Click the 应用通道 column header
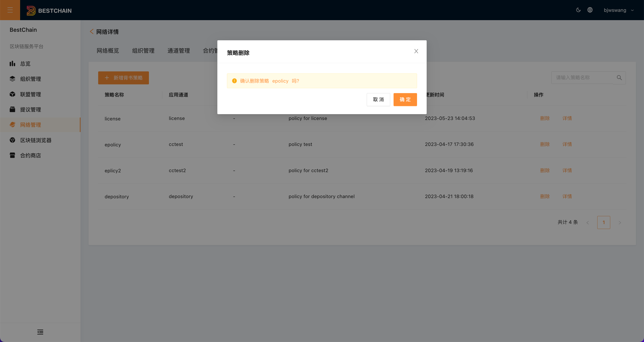Viewport: 644px width, 342px height. pyautogui.click(x=178, y=95)
